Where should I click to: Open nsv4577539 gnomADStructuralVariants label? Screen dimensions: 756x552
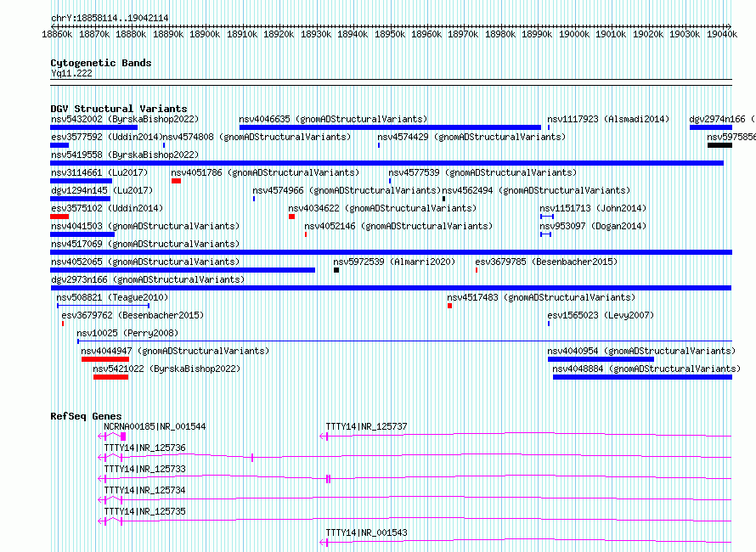pos(482,172)
